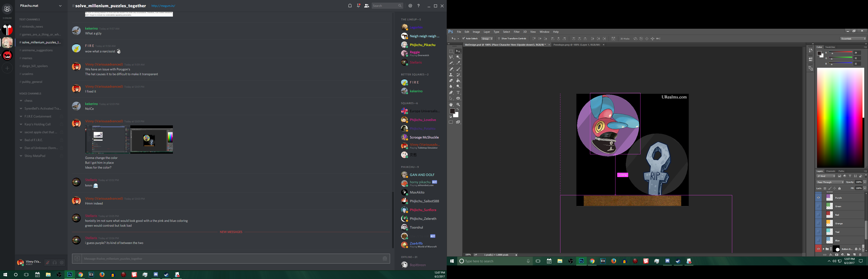Select the Blur tool

(x=451, y=87)
